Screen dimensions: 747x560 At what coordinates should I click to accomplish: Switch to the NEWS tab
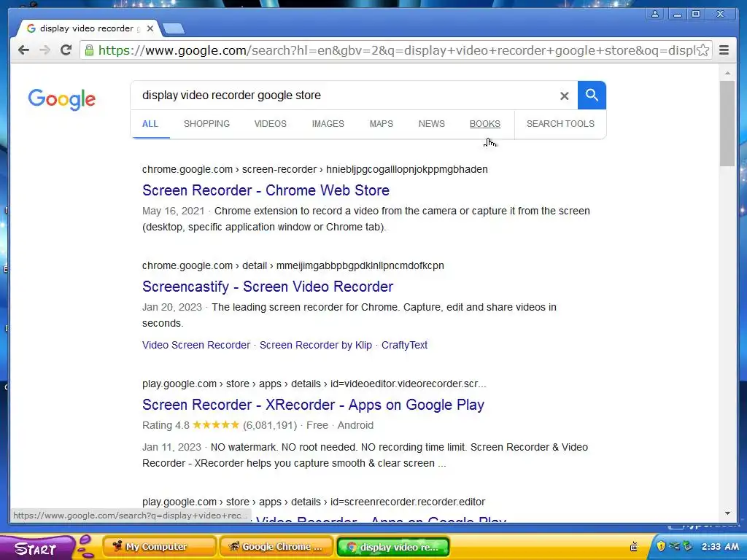(x=432, y=124)
